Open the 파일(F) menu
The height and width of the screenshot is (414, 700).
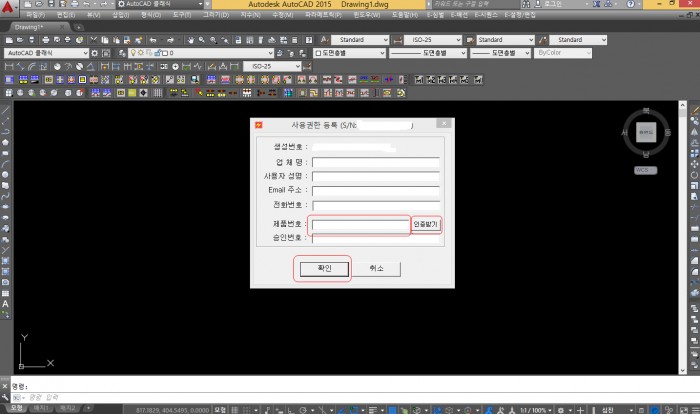pos(35,15)
